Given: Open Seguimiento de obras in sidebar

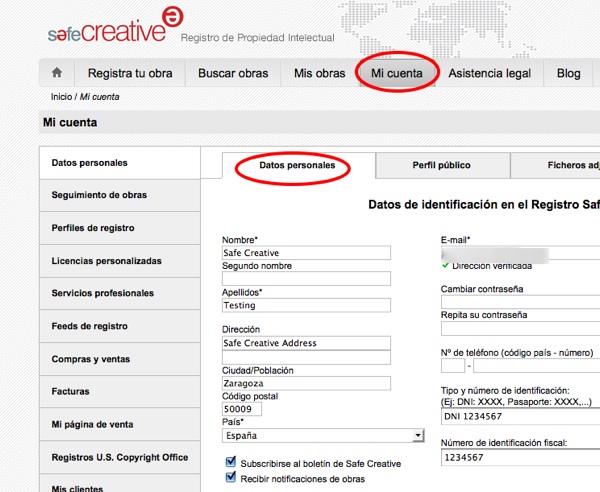Looking at the screenshot, I should 100,195.
